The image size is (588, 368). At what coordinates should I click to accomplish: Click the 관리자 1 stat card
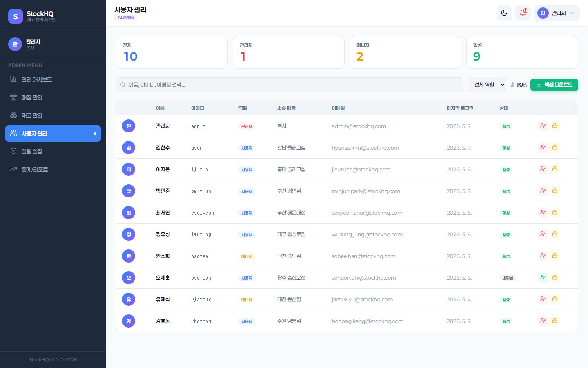tap(289, 52)
